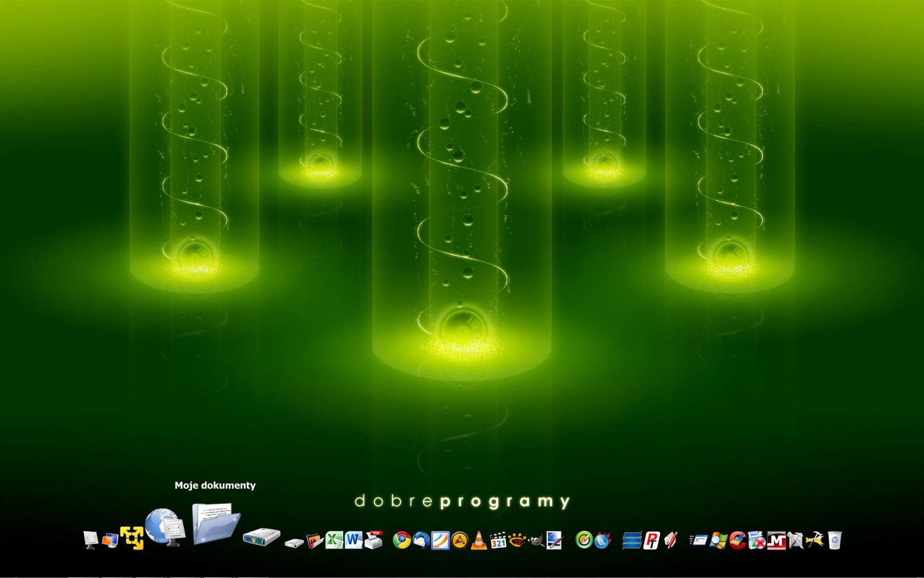The height and width of the screenshot is (578, 924).
Task: Launch GIMP from the dock
Action: (x=536, y=542)
